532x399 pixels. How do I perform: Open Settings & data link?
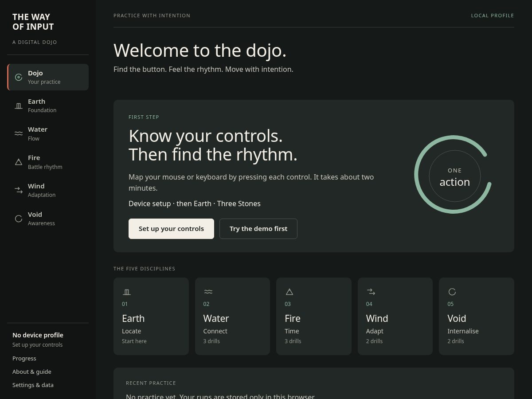[x=33, y=385]
